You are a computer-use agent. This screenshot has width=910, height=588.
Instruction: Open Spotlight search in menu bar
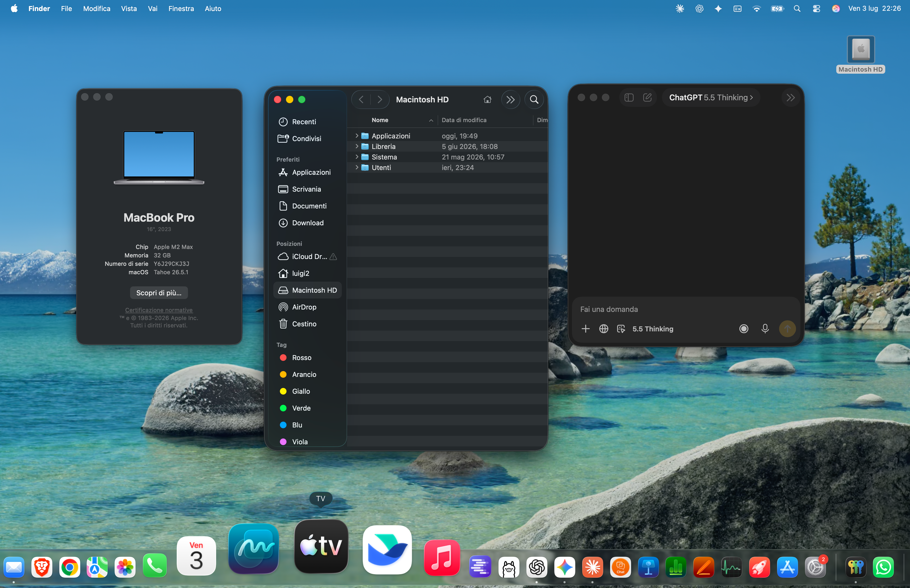797,8
